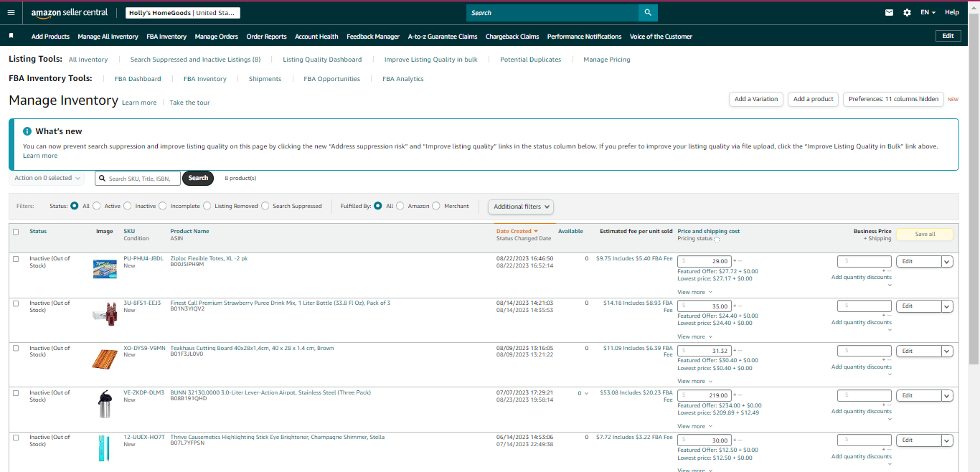Viewport: 980px width, 472px height.
Task: Select the Inactive status filter
Action: coord(128,206)
